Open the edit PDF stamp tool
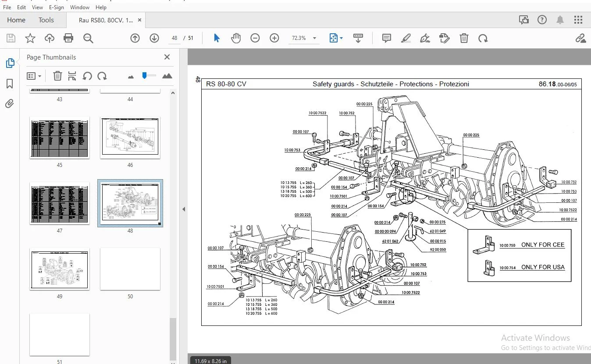This screenshot has width=591, height=364. (x=444, y=38)
